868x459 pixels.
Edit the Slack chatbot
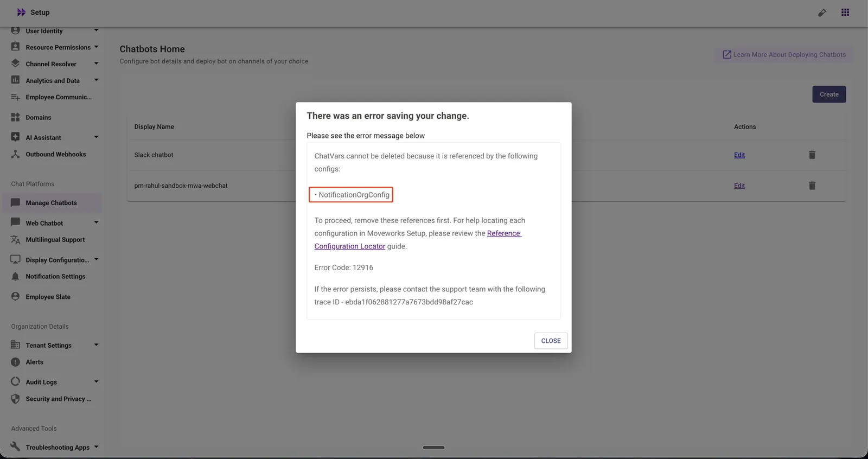pyautogui.click(x=739, y=155)
